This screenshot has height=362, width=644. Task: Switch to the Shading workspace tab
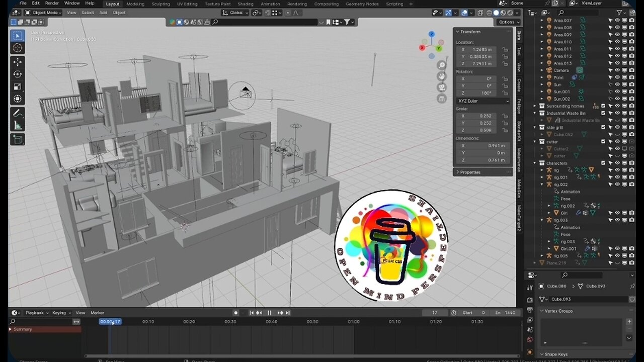click(246, 4)
